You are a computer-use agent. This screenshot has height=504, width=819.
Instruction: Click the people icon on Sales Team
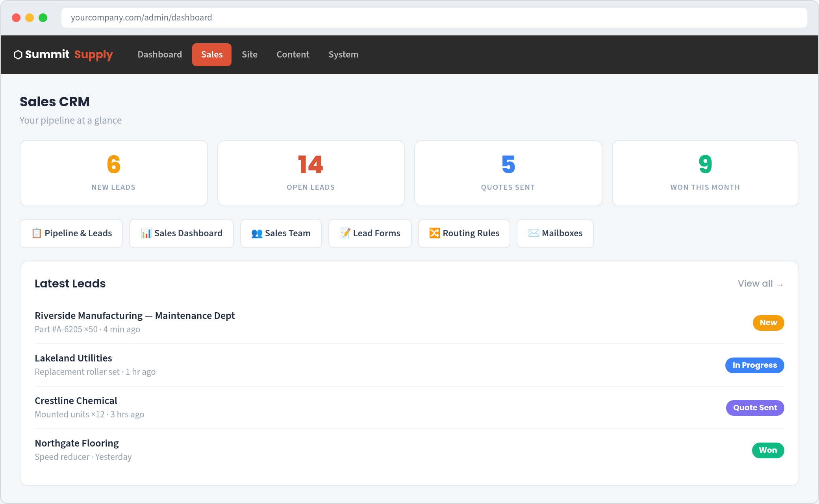(x=257, y=233)
